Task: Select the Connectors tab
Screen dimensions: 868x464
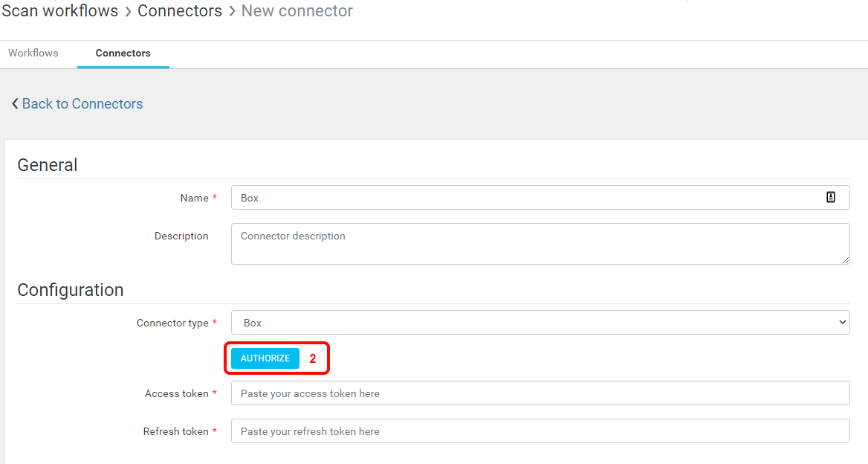Action: 123,54
